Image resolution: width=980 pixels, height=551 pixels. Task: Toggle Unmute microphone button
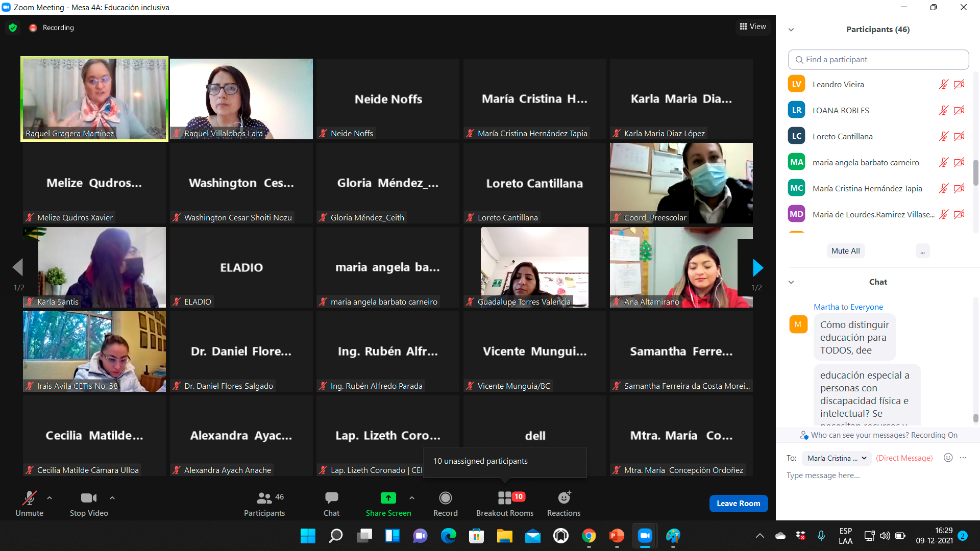pyautogui.click(x=29, y=498)
